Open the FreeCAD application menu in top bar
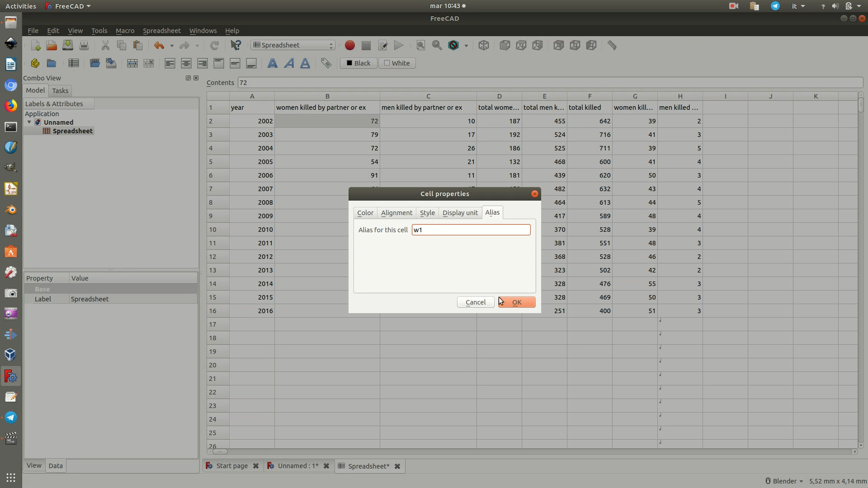The height and width of the screenshot is (488, 868). tap(68, 6)
